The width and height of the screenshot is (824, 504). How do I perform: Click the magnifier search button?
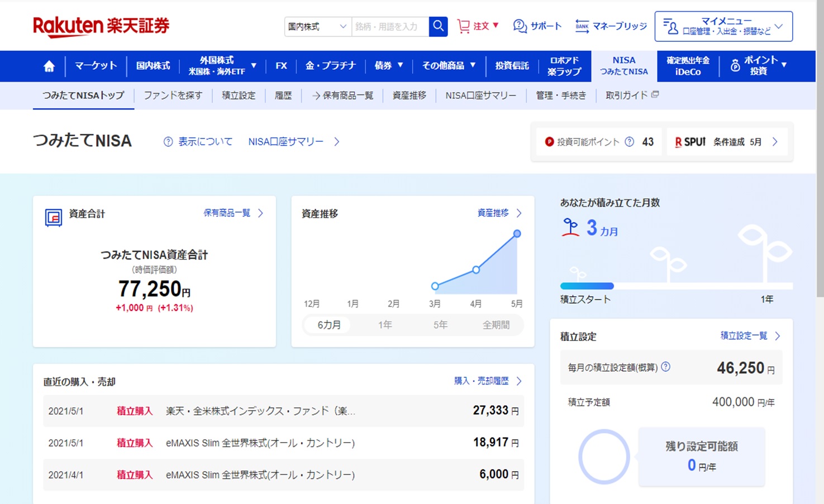(439, 26)
